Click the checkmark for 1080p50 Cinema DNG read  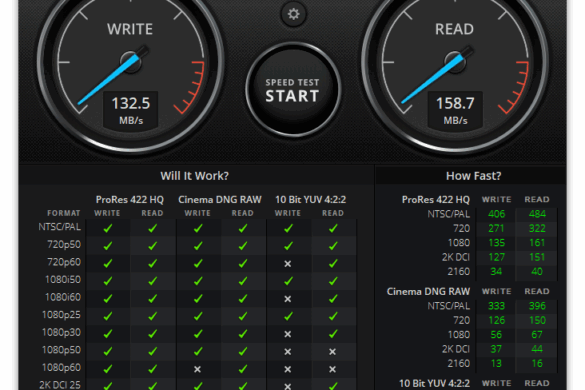[243, 351]
